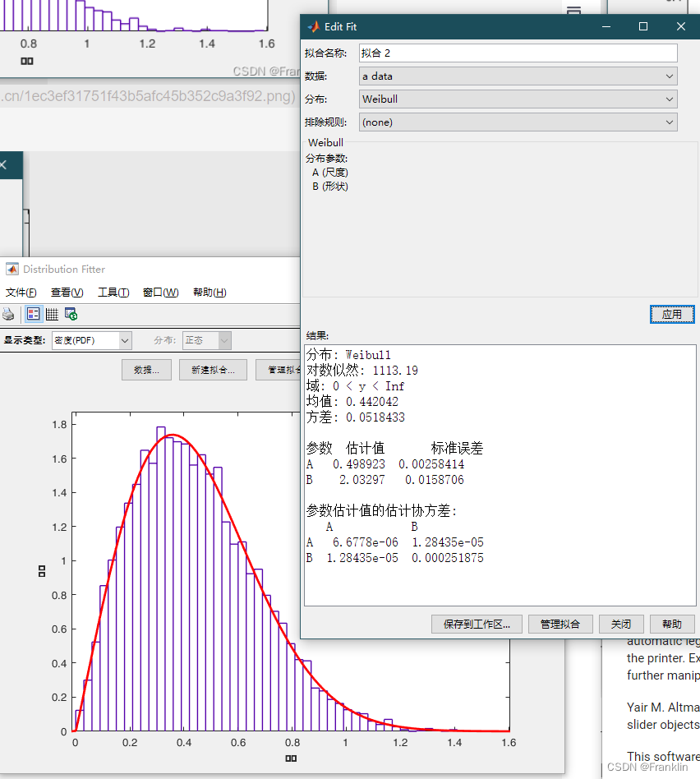Click the Print icon in Distribution Fitter toolbar

click(x=8, y=315)
